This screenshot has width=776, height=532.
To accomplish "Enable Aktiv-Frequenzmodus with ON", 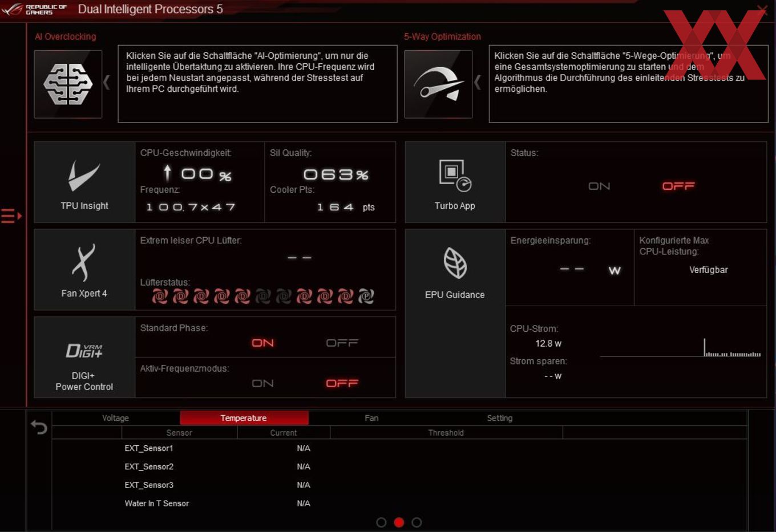I will tap(263, 383).
